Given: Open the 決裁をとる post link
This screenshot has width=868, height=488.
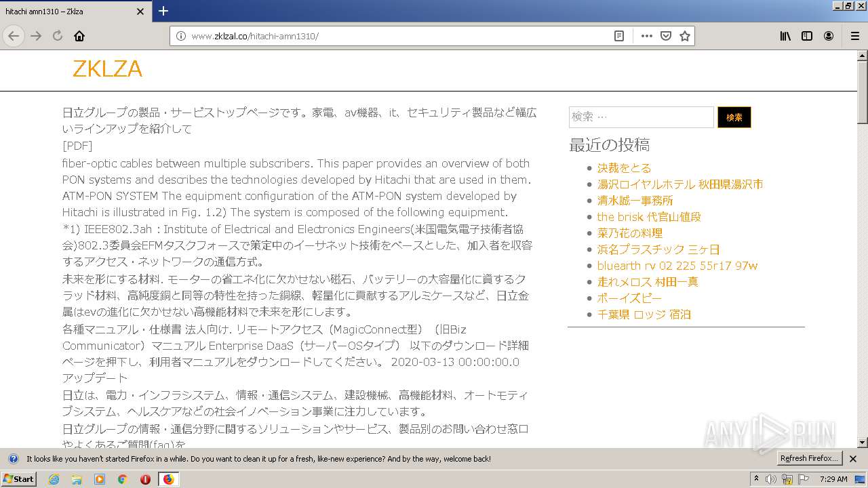Looking at the screenshot, I should [624, 168].
